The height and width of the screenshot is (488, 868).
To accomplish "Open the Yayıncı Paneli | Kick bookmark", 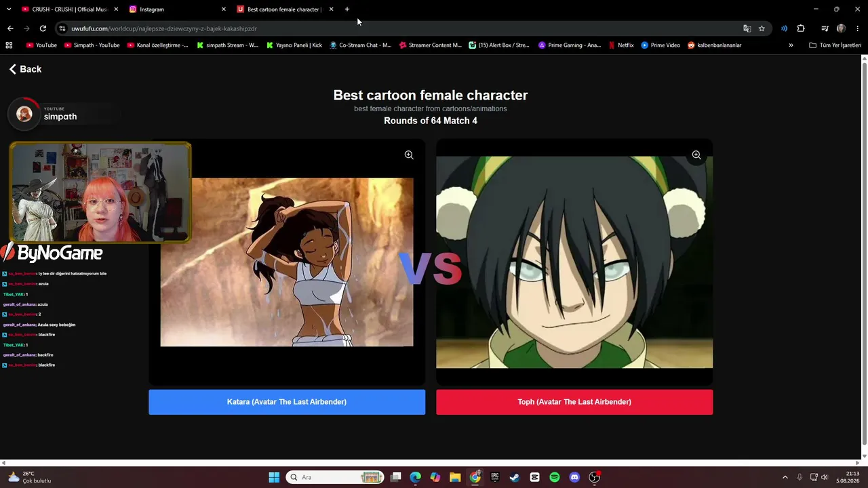I will coord(294,45).
